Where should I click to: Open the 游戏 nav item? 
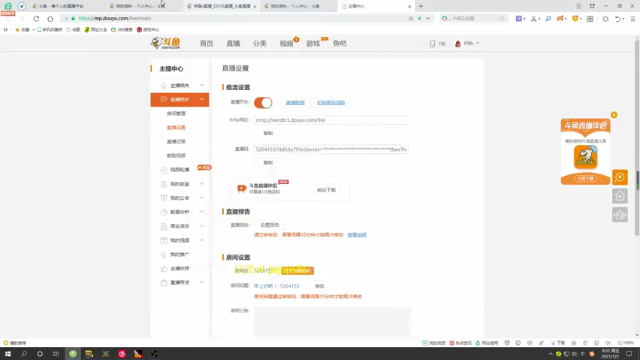[x=313, y=43]
